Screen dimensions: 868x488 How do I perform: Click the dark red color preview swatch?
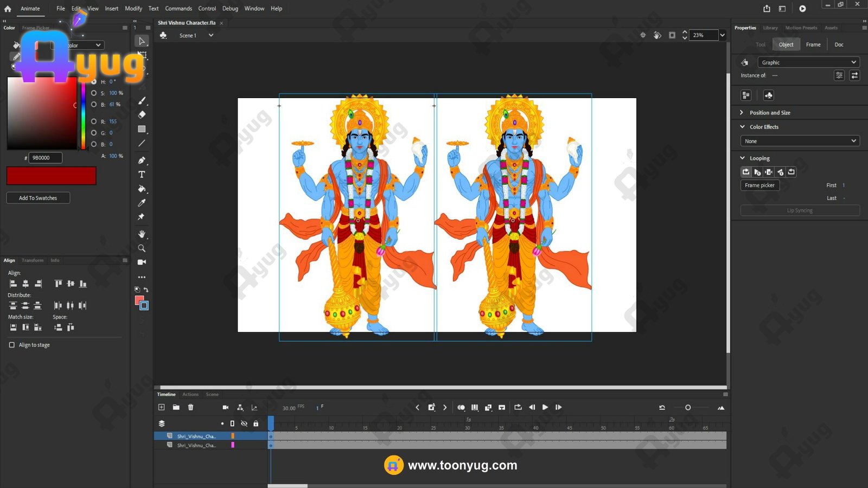click(x=52, y=176)
